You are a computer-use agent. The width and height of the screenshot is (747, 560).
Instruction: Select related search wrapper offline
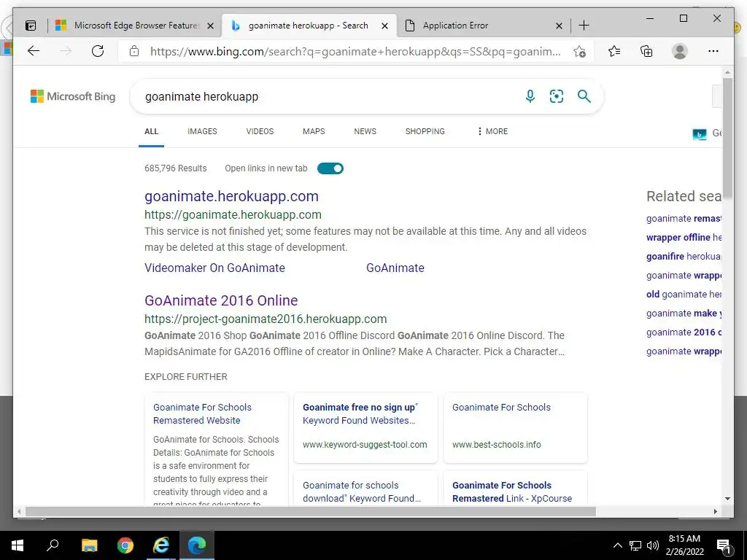click(x=684, y=237)
